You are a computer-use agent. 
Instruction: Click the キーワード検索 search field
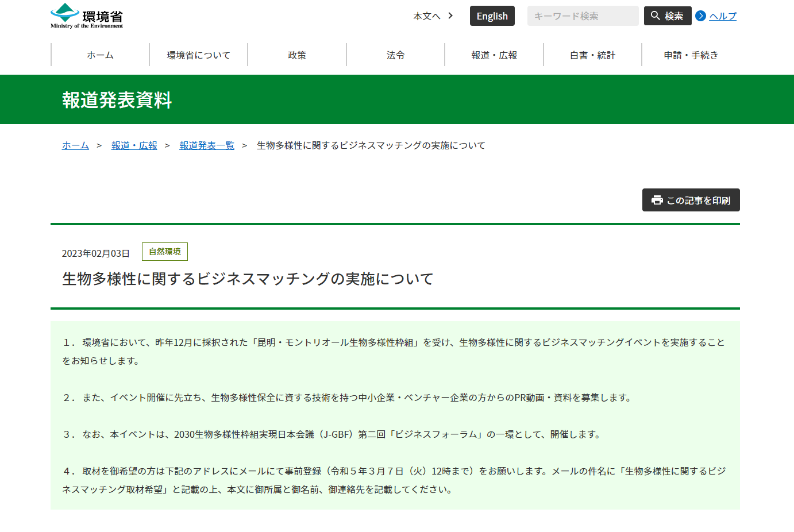583,16
